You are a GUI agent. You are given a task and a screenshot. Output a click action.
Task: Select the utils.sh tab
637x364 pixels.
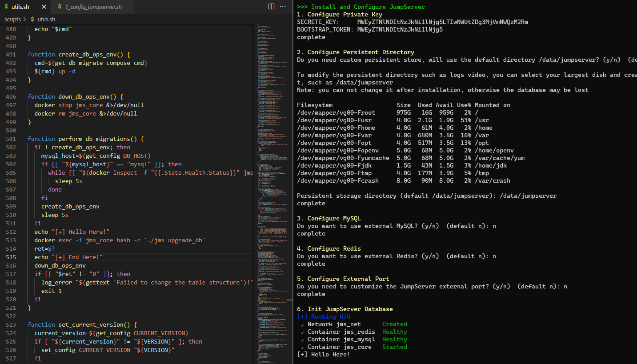click(20, 7)
